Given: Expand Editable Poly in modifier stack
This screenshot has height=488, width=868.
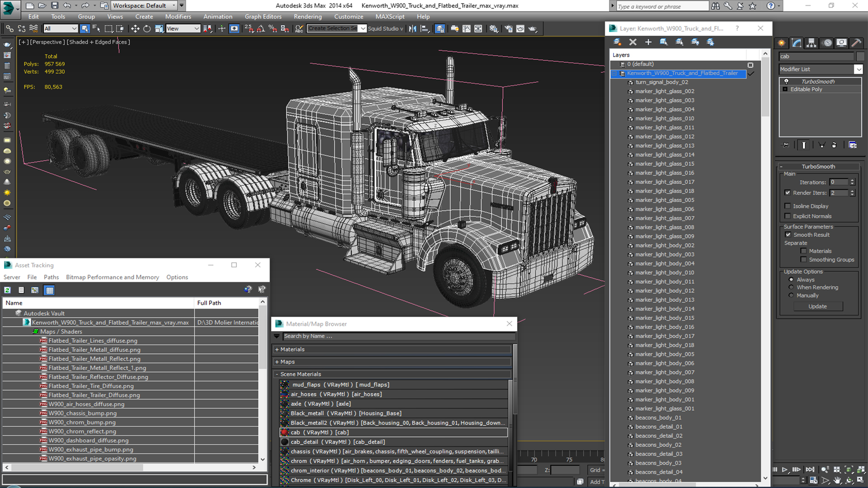Looking at the screenshot, I should (x=785, y=89).
